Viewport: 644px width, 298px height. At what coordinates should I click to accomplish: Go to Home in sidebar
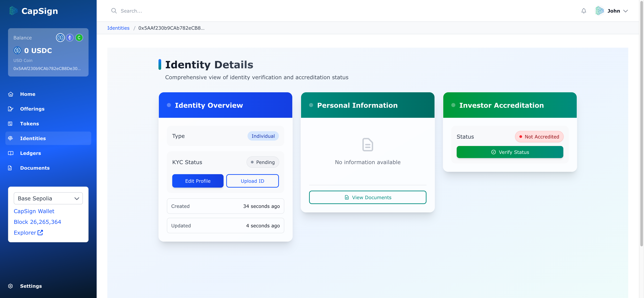point(48,94)
